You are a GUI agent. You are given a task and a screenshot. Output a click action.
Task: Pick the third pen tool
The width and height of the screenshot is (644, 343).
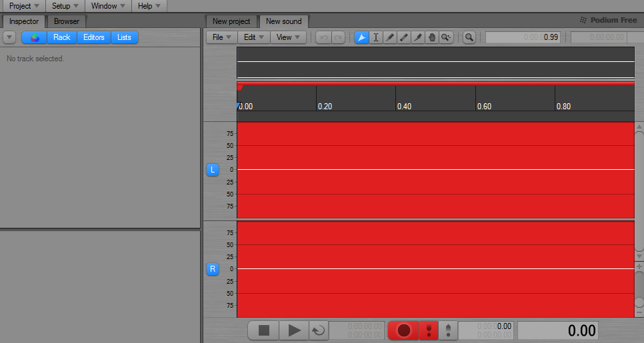pyautogui.click(x=418, y=37)
